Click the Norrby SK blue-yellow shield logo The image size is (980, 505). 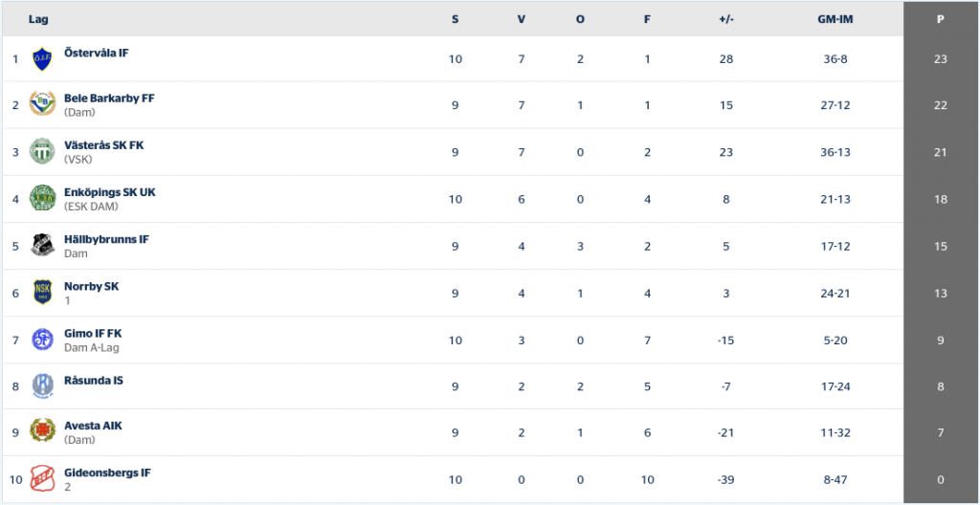42,292
